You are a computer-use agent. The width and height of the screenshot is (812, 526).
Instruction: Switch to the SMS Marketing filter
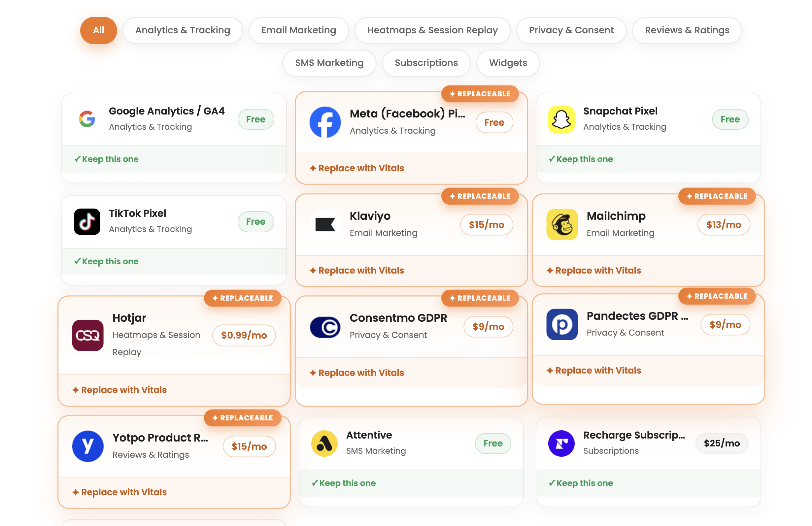[x=329, y=63]
